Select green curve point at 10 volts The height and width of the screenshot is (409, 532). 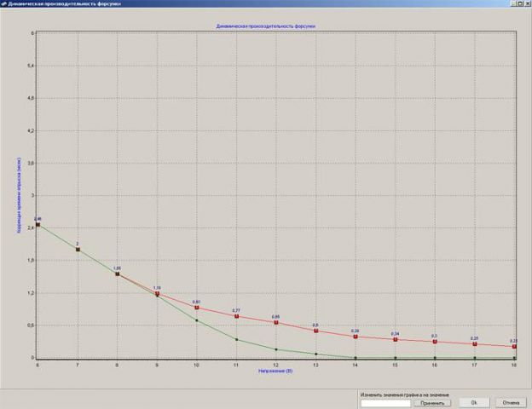(196, 320)
